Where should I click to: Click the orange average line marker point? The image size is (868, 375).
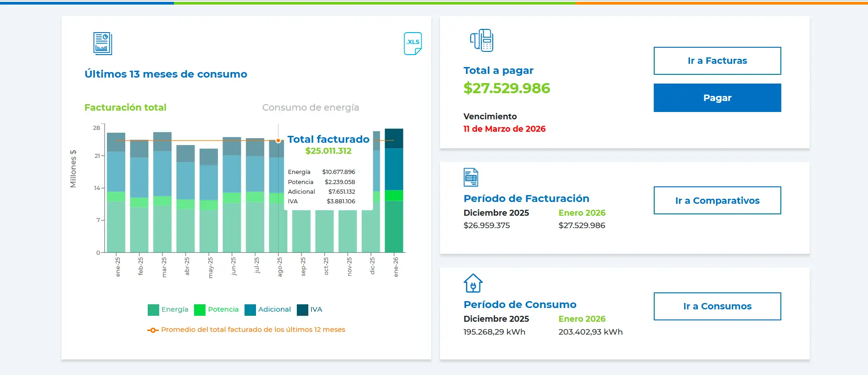click(278, 140)
